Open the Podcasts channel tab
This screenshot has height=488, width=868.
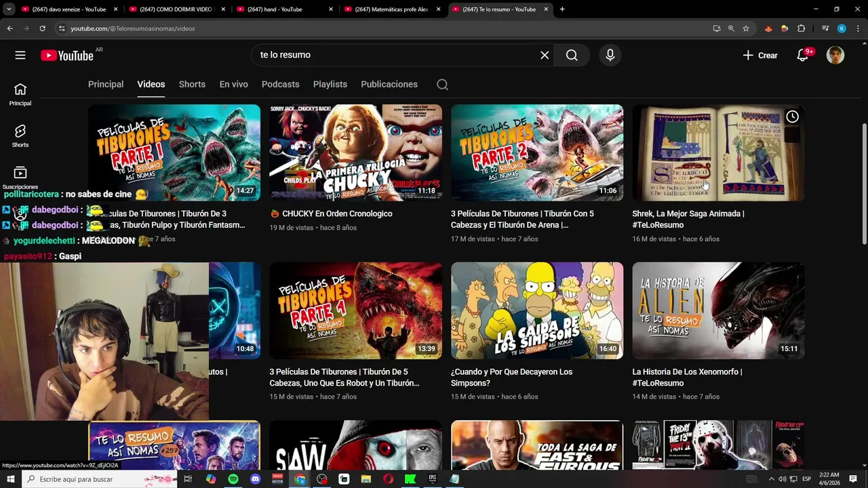coord(280,85)
